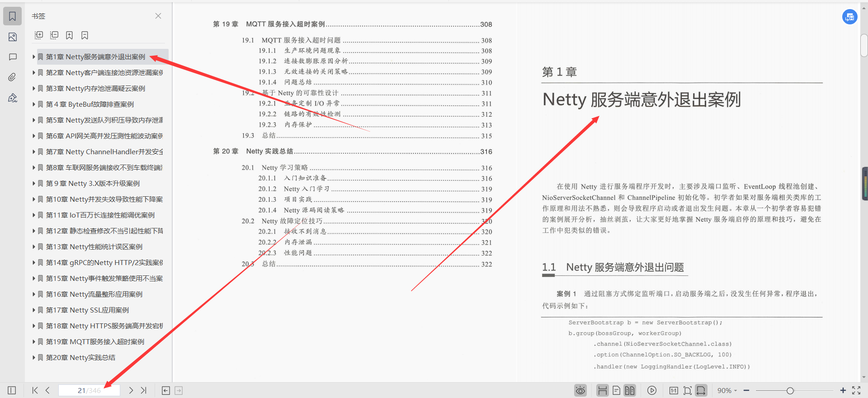Open bookmark 第16章 Netty流量整形应用案例
The height and width of the screenshot is (398, 868).
(94, 294)
